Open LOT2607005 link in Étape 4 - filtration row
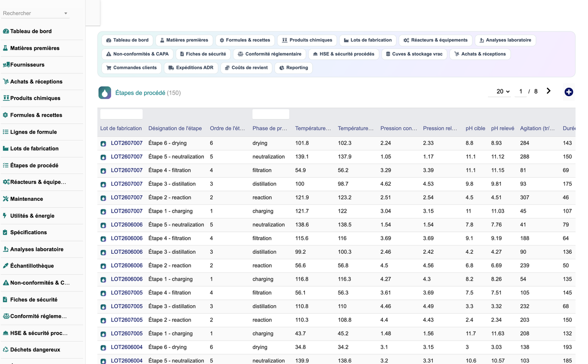Screen dimensions: 588x364 [126, 292]
